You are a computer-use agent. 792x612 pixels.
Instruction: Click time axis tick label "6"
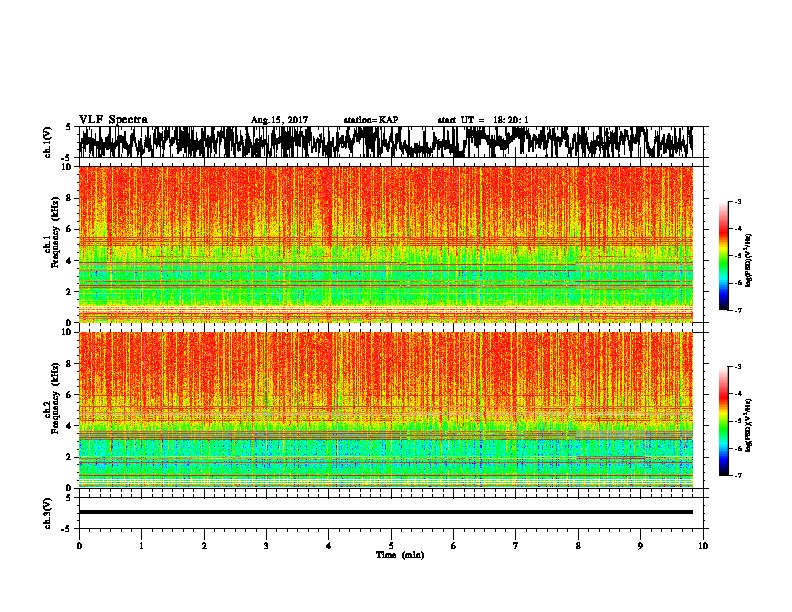[x=454, y=546]
